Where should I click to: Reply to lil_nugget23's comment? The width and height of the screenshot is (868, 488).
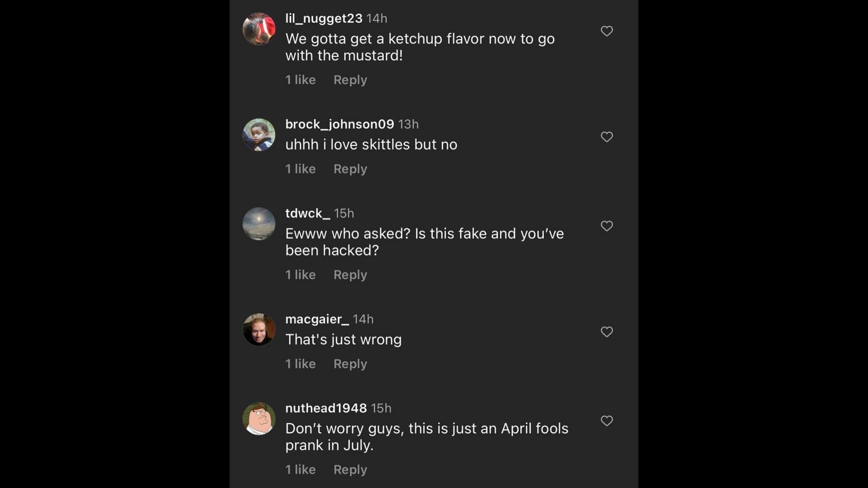click(350, 79)
